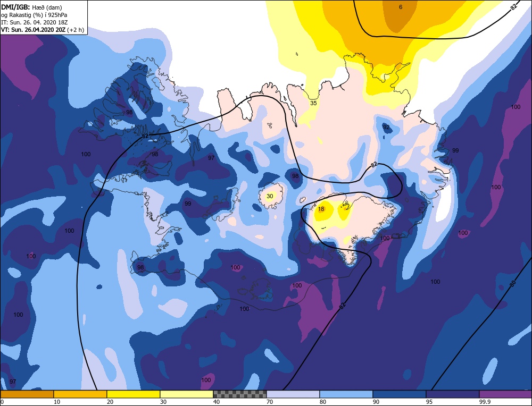532x406 pixels.
Task: Click the '35' humidity value on the map
Action: click(x=313, y=103)
